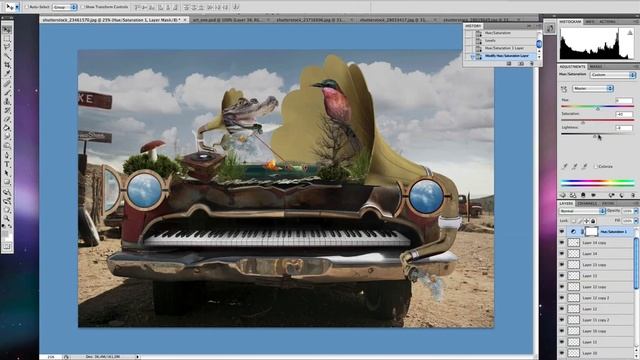Select the Rectangular Marquee tool

pos(7,39)
